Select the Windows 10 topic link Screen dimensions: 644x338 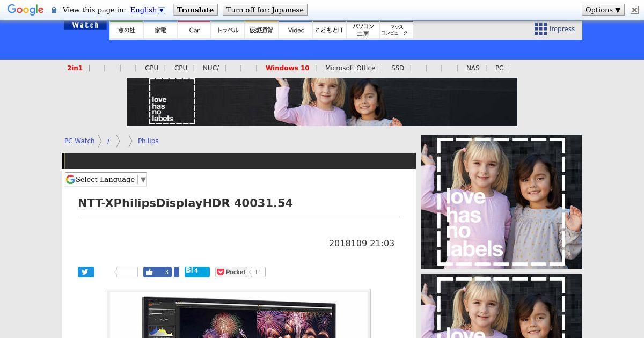pos(287,68)
